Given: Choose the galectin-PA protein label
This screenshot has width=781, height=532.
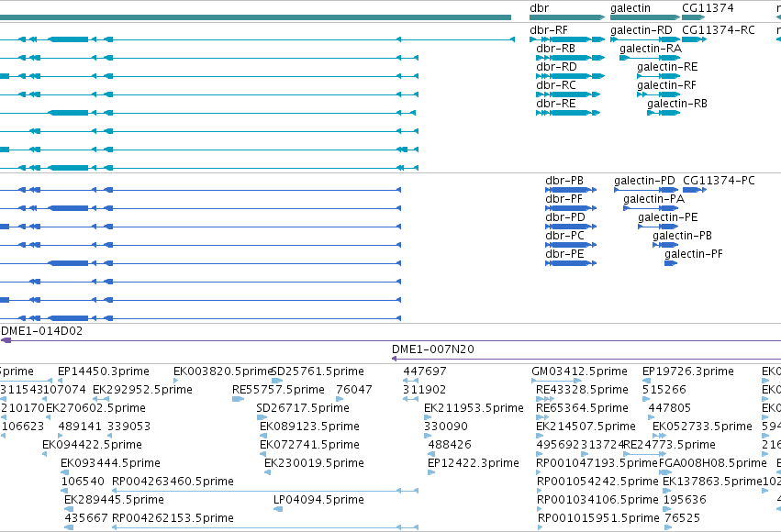Looking at the screenshot, I should 653,198.
